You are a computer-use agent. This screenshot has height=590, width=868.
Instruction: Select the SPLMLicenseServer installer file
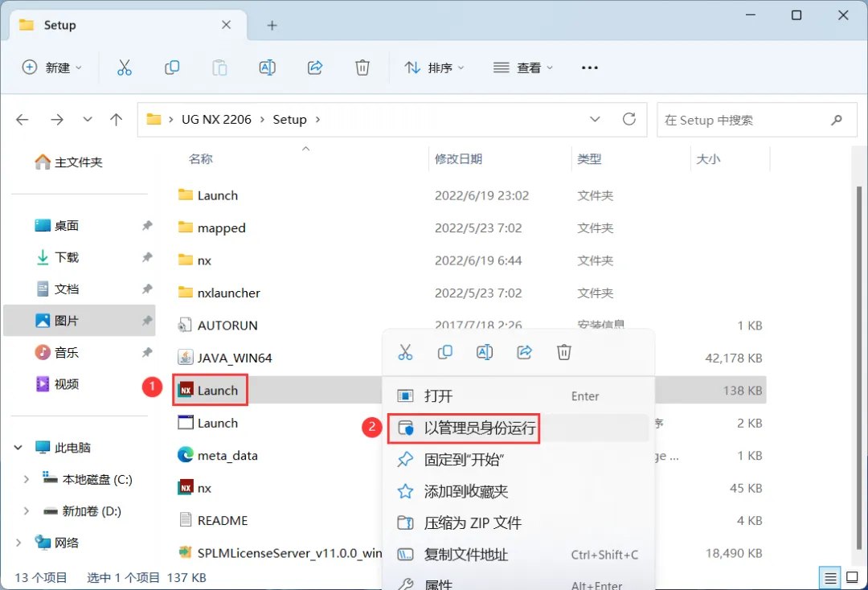(280, 552)
